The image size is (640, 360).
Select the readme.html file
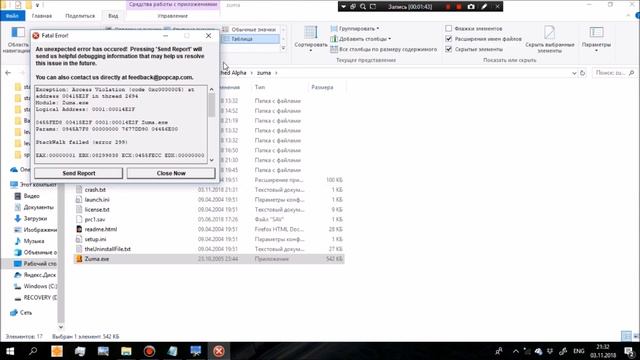pyautogui.click(x=101, y=229)
